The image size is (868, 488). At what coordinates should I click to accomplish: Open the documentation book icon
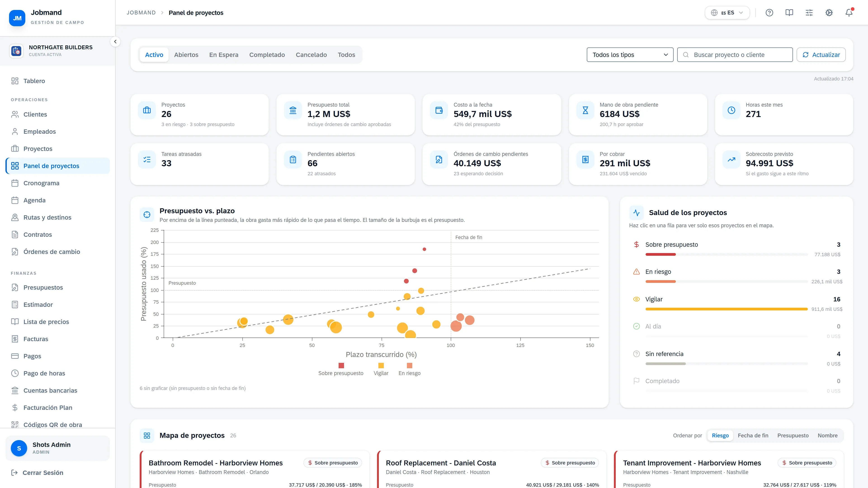pos(789,13)
